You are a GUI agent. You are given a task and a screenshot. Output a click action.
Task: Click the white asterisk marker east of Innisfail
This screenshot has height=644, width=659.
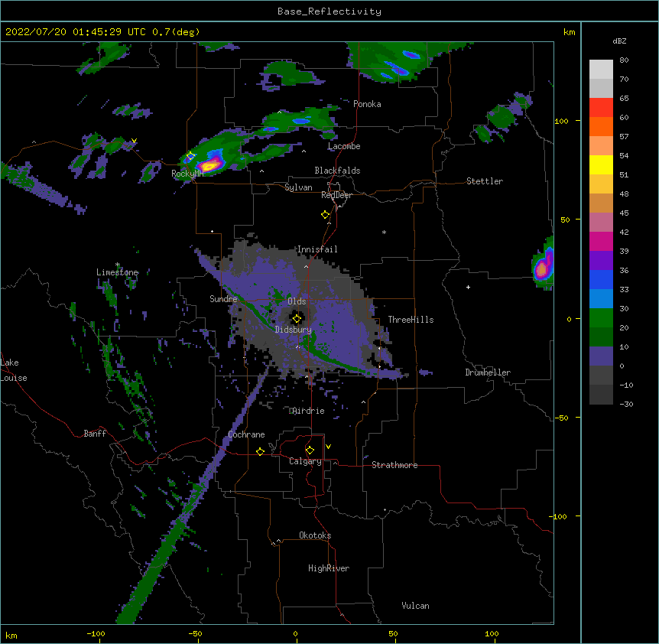384,232
